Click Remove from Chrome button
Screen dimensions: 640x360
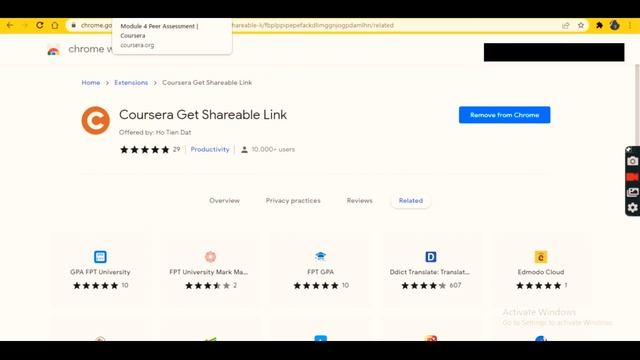(x=504, y=115)
